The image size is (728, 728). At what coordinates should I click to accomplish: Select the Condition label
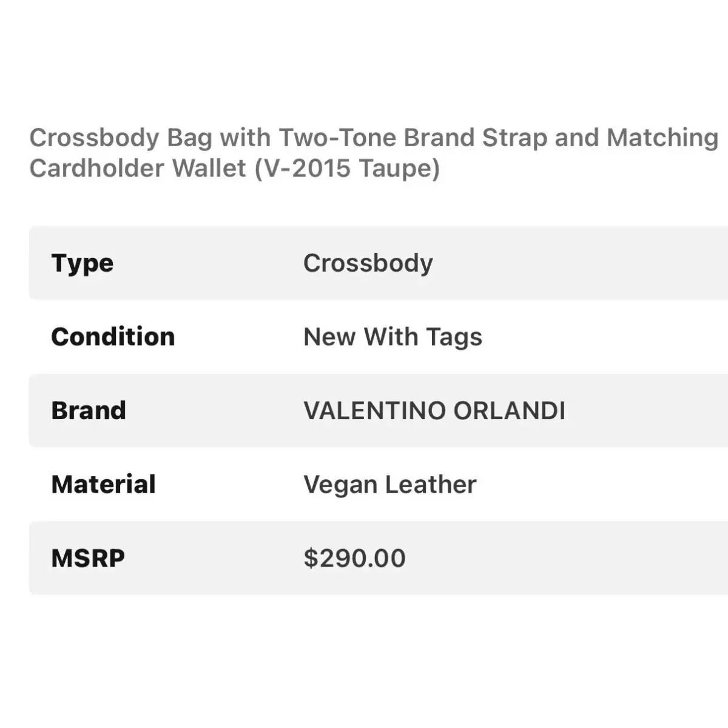coord(113,337)
